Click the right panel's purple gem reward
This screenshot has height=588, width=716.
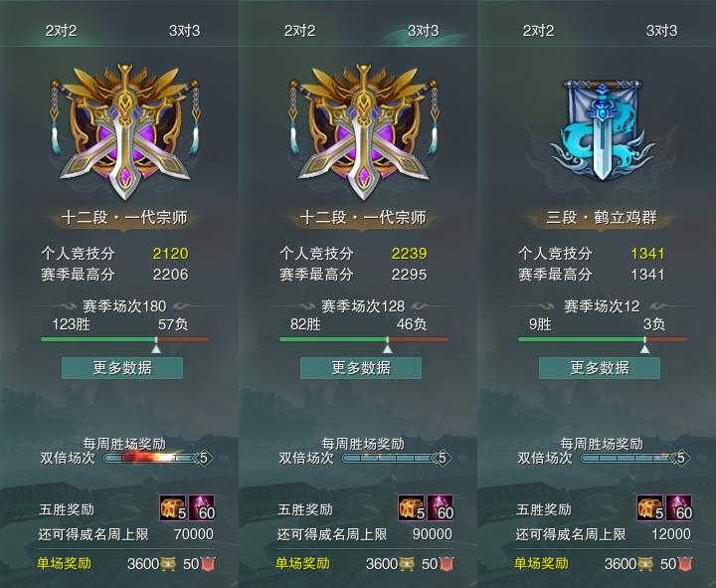pos(679,508)
